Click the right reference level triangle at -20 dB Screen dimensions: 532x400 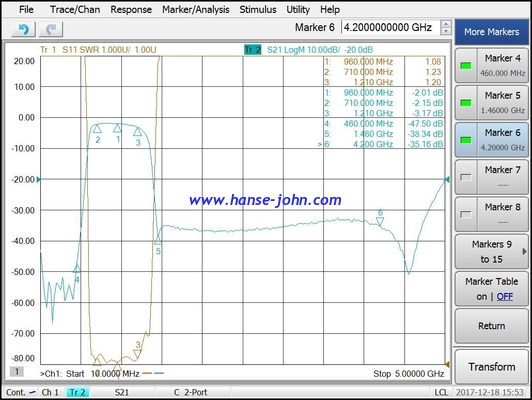447,179
